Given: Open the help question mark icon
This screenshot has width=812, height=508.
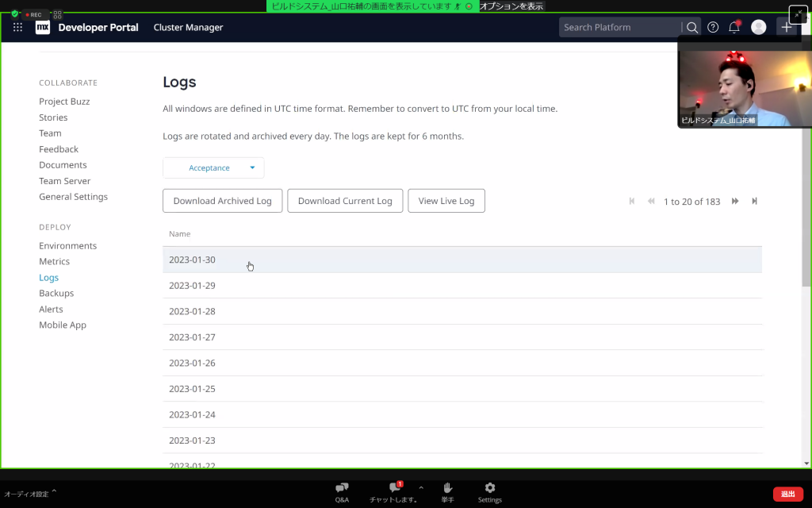Looking at the screenshot, I should 713,27.
